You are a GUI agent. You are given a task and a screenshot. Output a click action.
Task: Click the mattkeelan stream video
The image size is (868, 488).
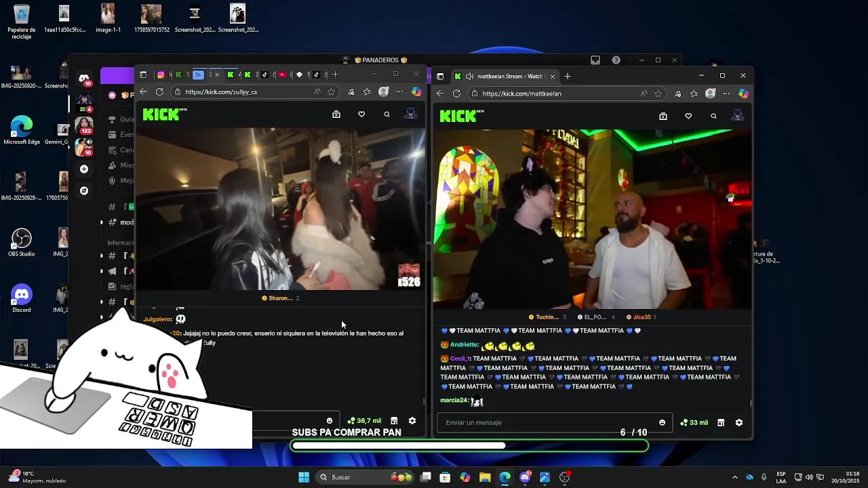coord(592,220)
